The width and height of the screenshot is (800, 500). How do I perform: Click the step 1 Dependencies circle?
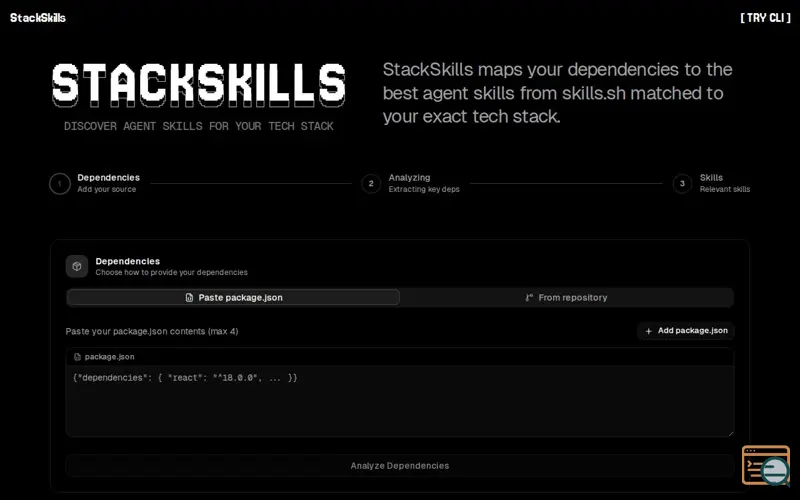coord(60,184)
